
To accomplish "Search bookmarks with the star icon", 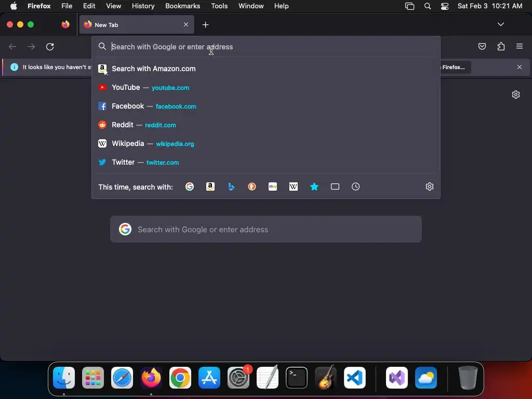I will click(314, 187).
